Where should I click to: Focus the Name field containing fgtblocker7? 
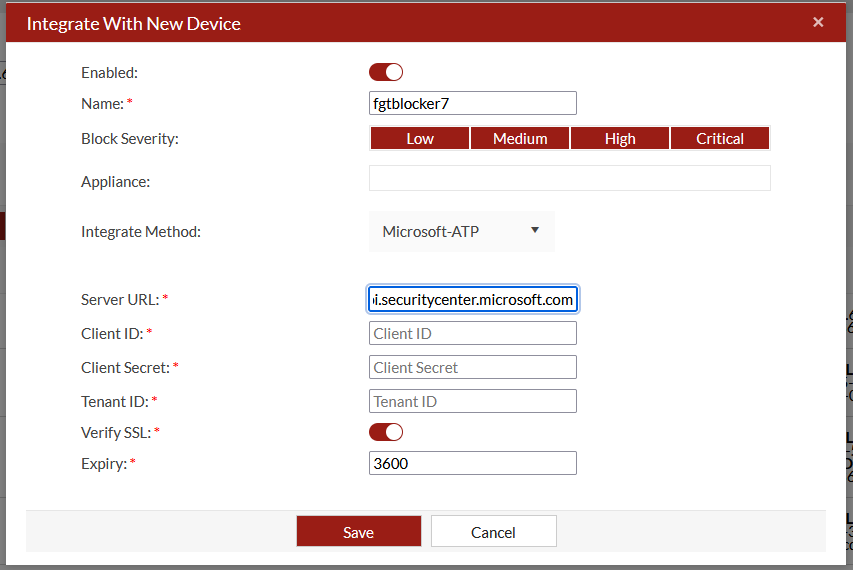point(472,103)
